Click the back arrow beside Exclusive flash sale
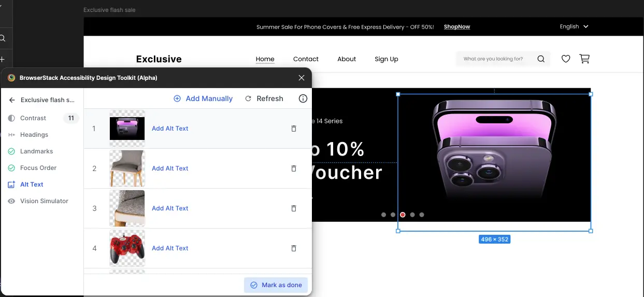This screenshot has height=297, width=644. coord(12,100)
